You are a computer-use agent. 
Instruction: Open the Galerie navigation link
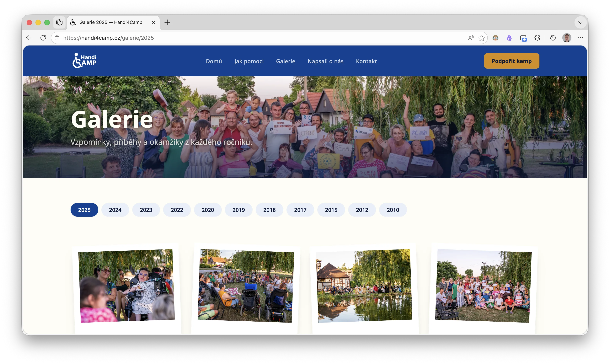pos(286,61)
